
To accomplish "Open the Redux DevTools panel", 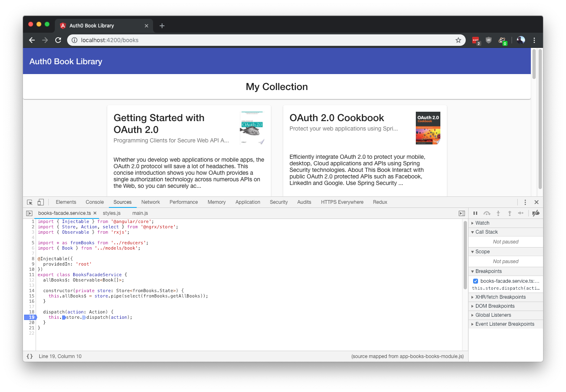I will pyautogui.click(x=380, y=202).
